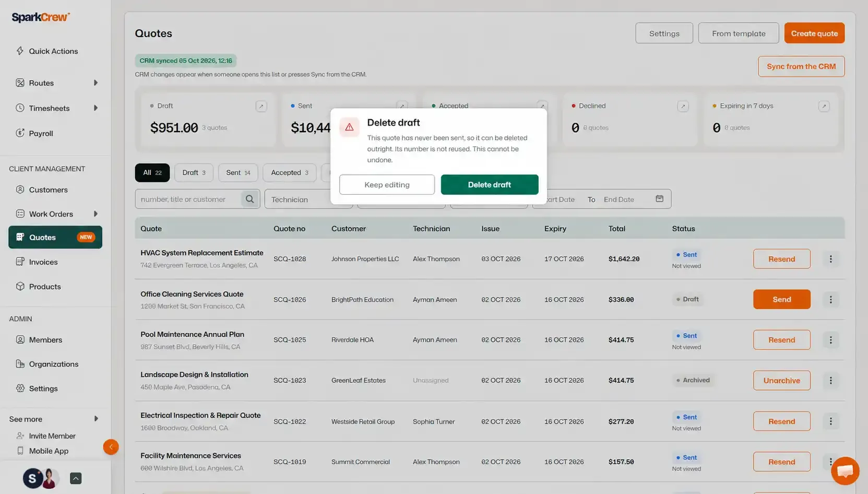
Task: Expand the account menu arrow beside avatars
Action: click(76, 478)
